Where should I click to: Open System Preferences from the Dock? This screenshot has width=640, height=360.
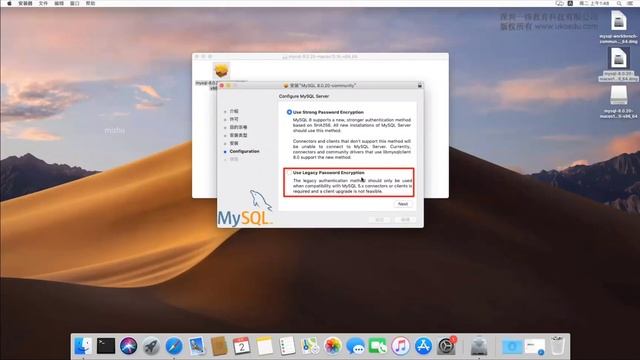pyautogui.click(x=446, y=346)
